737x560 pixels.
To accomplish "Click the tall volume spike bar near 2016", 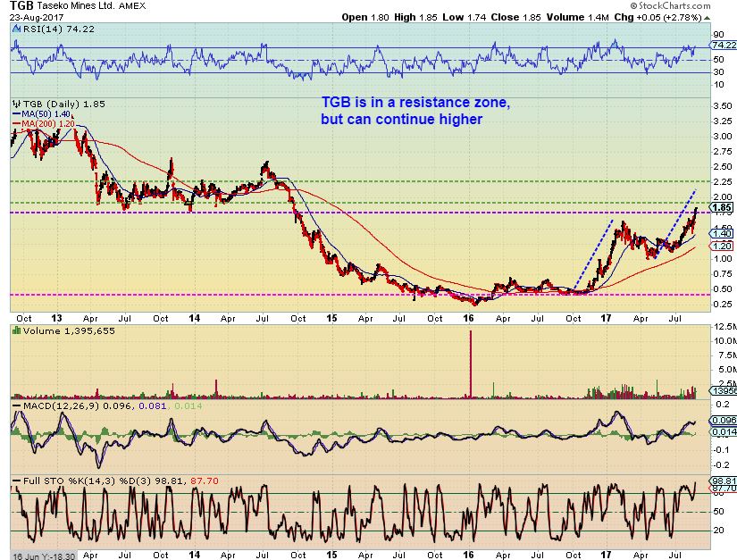I will point(470,364).
